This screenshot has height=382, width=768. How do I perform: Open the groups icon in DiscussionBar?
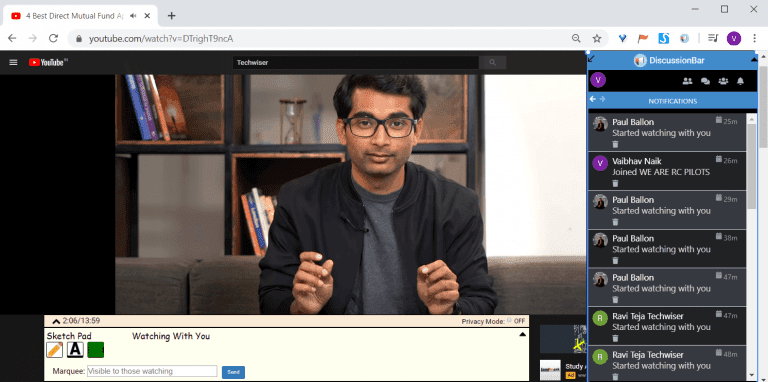pos(723,81)
